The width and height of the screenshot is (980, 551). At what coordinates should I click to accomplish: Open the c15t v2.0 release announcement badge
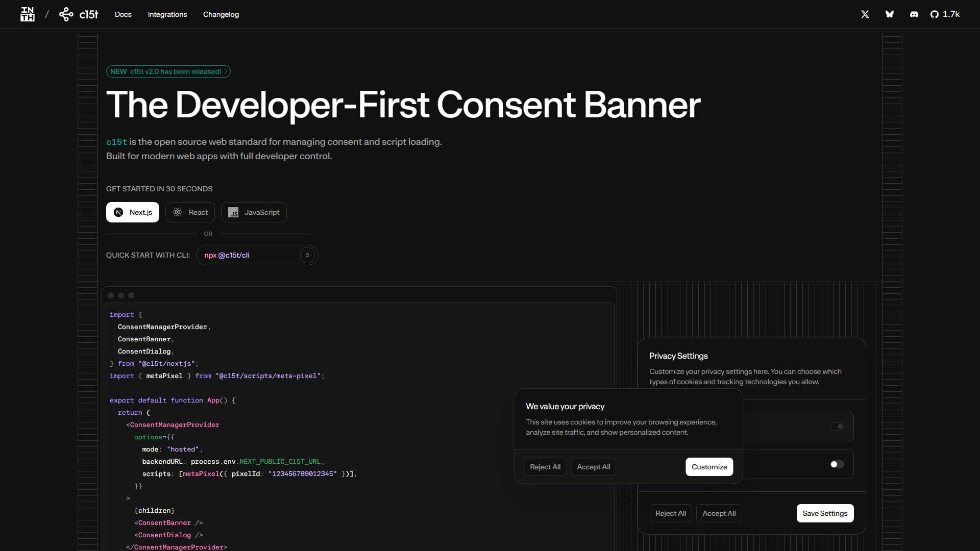click(168, 71)
